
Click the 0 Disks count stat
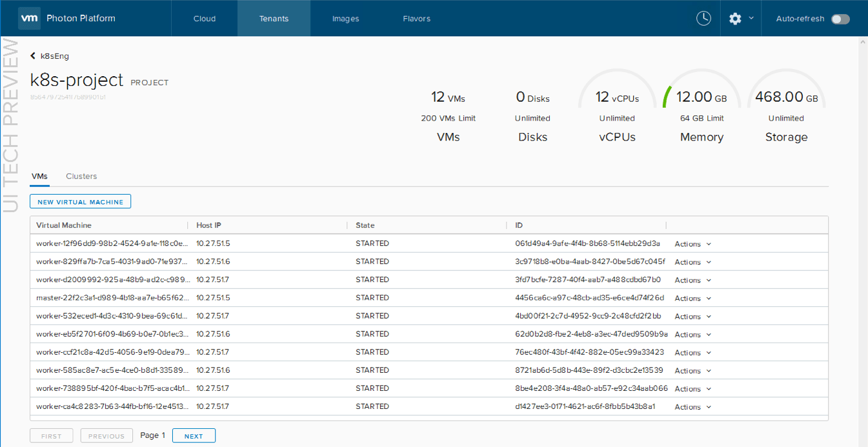point(532,98)
